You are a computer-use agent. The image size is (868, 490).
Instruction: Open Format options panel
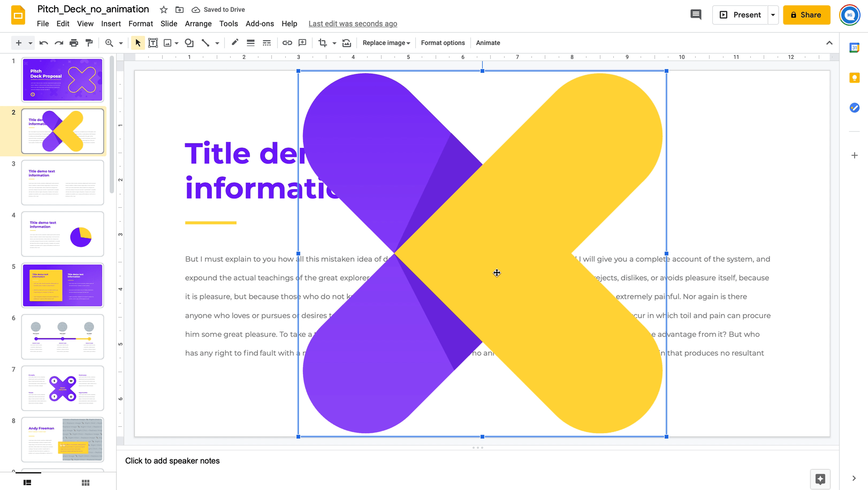pos(443,43)
